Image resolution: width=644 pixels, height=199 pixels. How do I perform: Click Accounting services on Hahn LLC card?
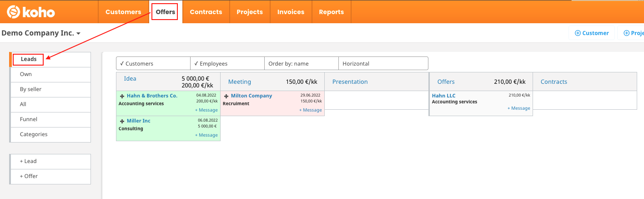pyautogui.click(x=454, y=102)
